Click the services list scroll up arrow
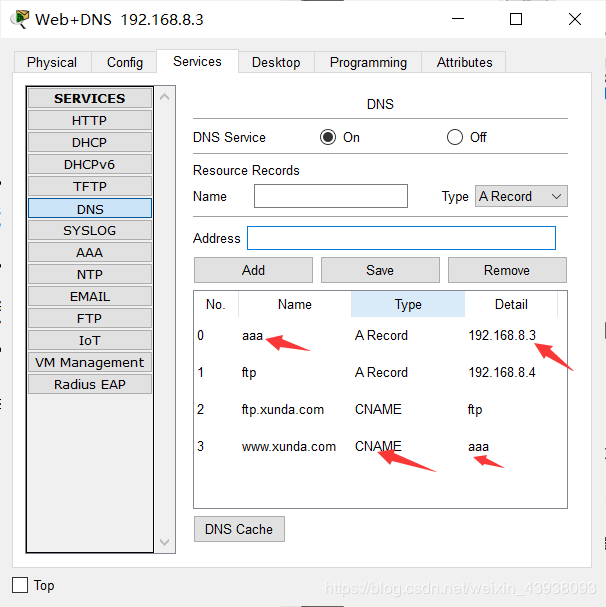606x607 pixels. [165, 97]
